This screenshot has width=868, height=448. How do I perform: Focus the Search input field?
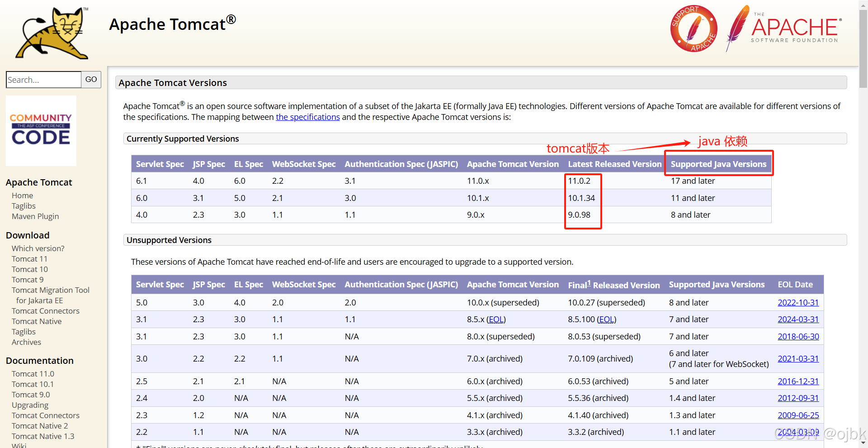[x=43, y=80]
